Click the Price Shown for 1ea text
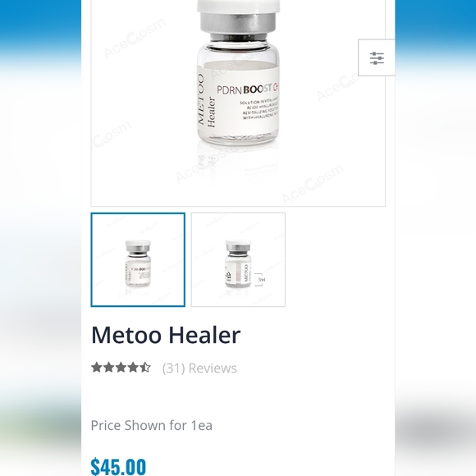This screenshot has width=476, height=476. tap(152, 425)
